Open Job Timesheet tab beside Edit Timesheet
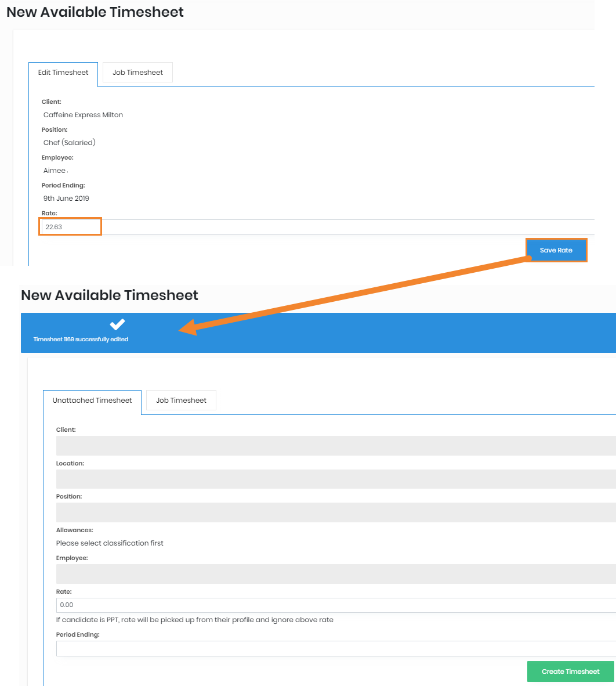Image resolution: width=616 pixels, height=686 pixels. (137, 73)
